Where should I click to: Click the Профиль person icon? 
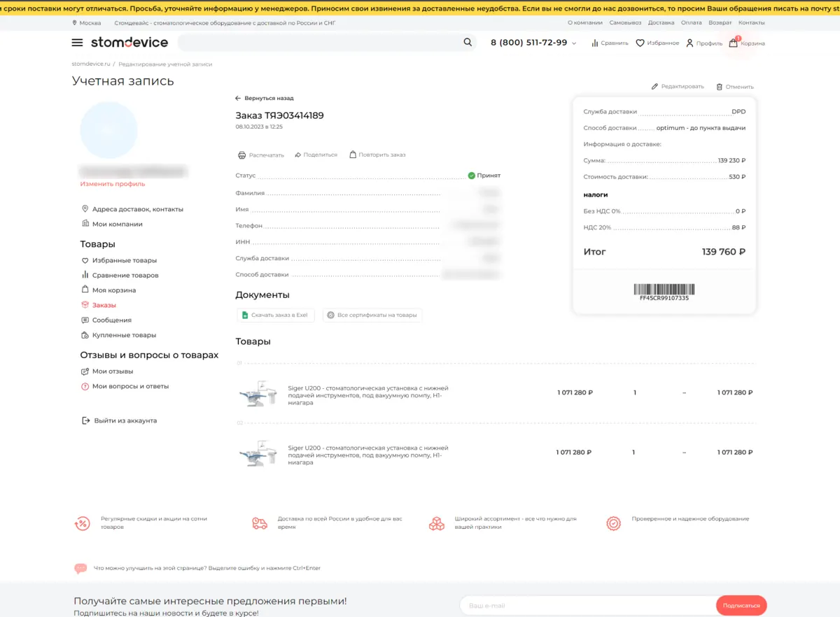(689, 43)
